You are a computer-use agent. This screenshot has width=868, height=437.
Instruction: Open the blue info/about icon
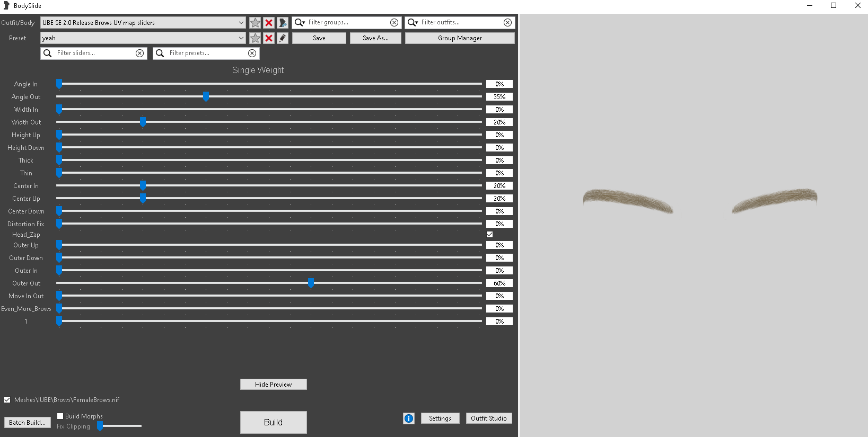click(409, 418)
